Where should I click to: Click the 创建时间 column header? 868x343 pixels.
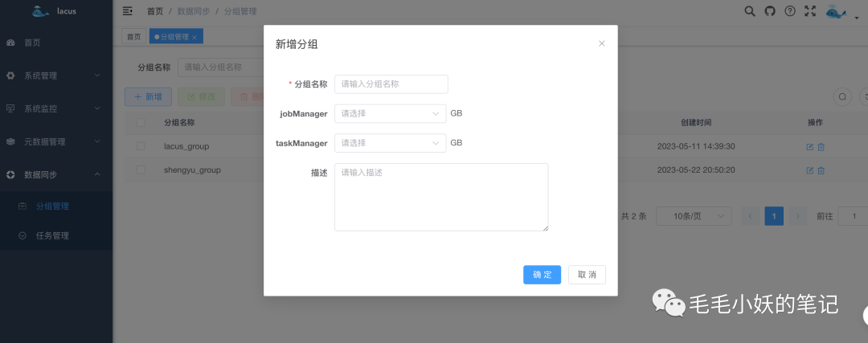tap(696, 122)
